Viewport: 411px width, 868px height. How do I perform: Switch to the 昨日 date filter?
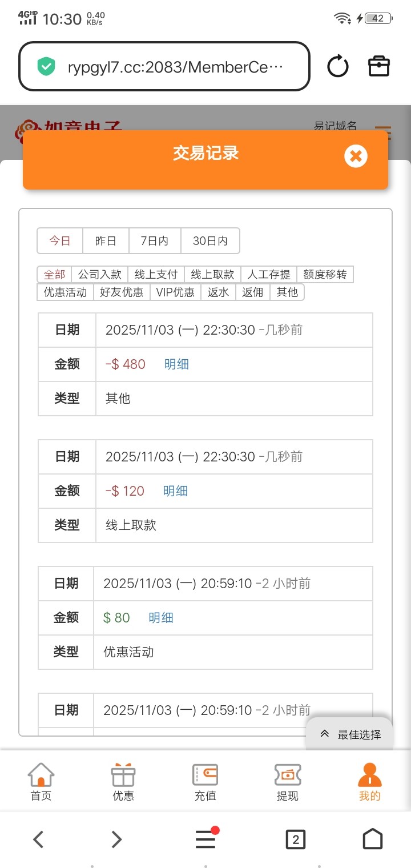pos(106,241)
